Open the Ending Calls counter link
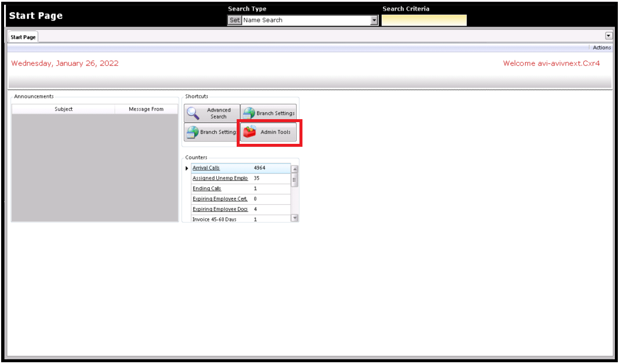Screen dimensions: 619x364 tap(207, 188)
